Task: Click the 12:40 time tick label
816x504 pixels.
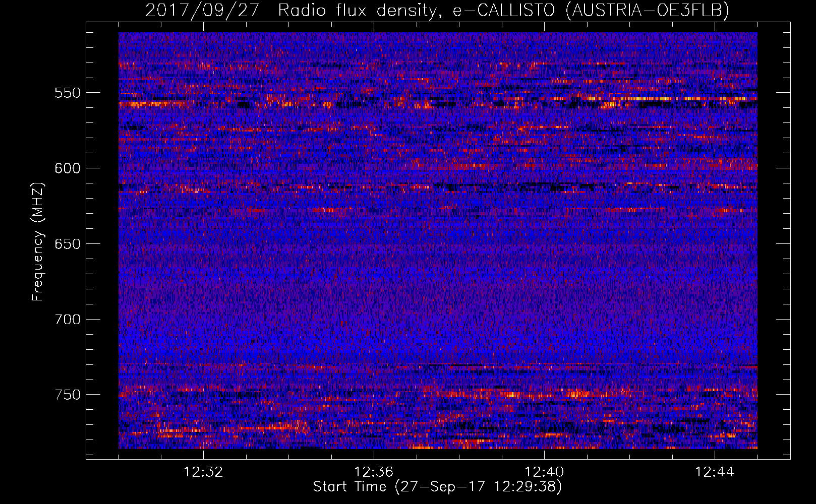Action: (544, 472)
